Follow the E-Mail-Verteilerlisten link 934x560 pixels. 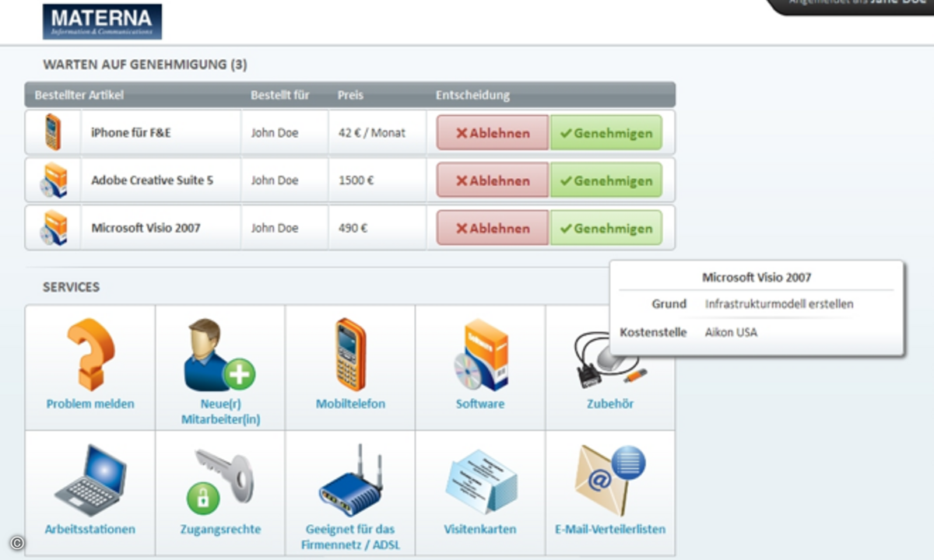tap(610, 529)
